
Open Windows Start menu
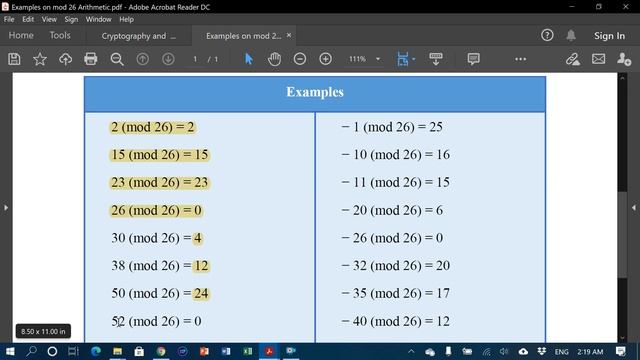(10, 351)
